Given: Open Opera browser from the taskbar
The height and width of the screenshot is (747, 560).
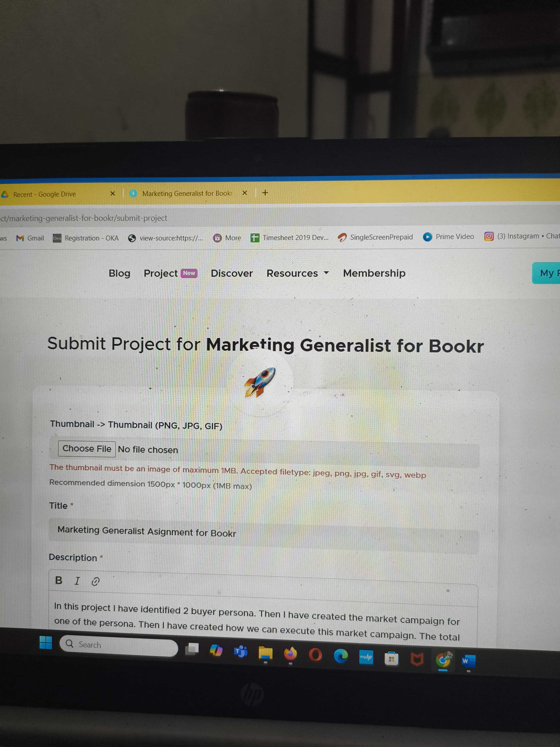Looking at the screenshot, I should [x=316, y=655].
